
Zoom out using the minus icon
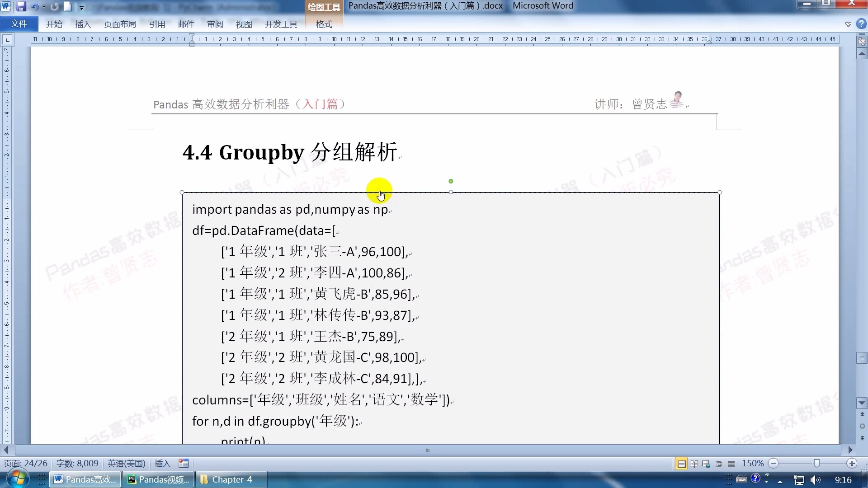coord(774,463)
